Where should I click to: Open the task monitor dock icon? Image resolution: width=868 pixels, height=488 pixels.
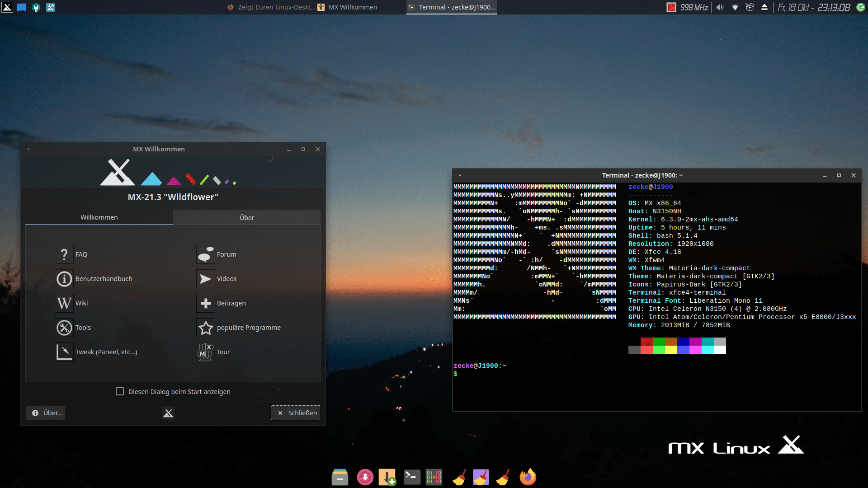tap(434, 477)
